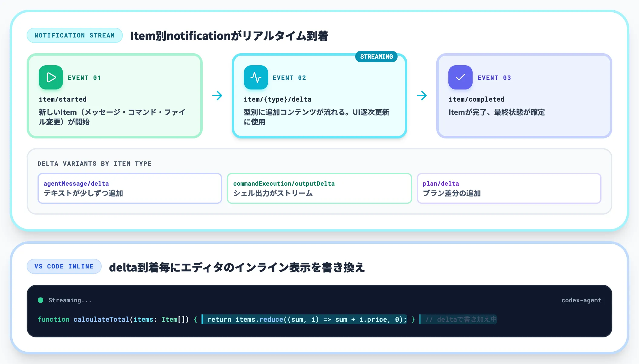Click the item/started event name

click(63, 99)
